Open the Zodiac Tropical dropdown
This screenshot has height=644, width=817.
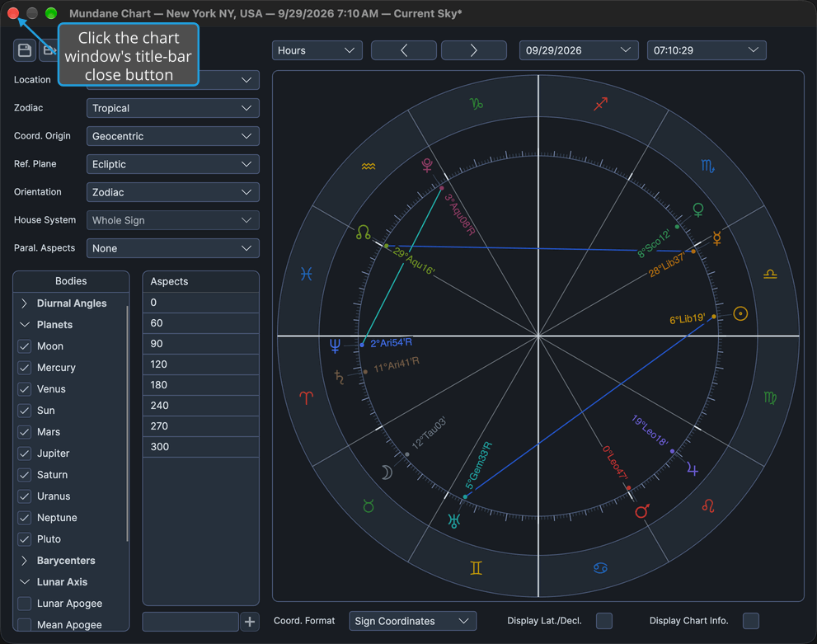pyautogui.click(x=172, y=108)
